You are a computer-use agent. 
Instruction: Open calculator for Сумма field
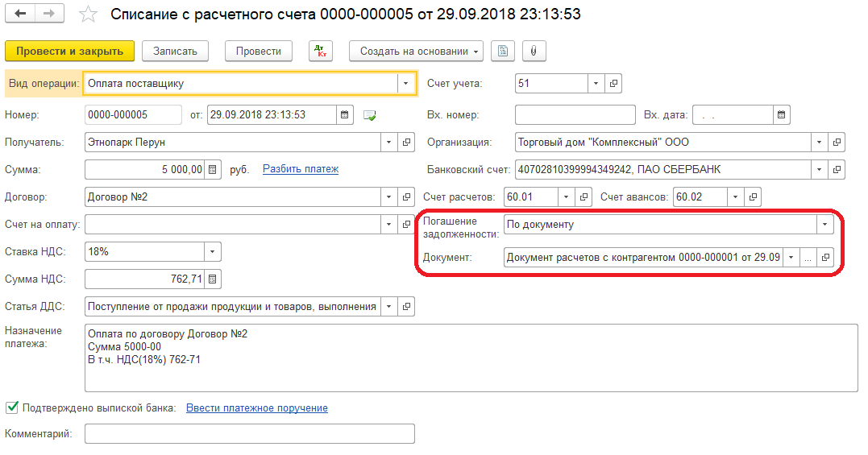[213, 170]
